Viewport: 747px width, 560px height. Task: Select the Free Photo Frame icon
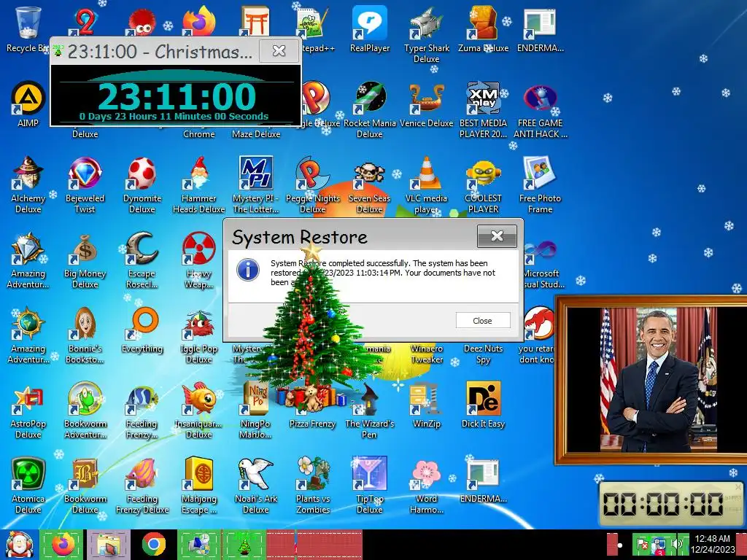pos(541,184)
